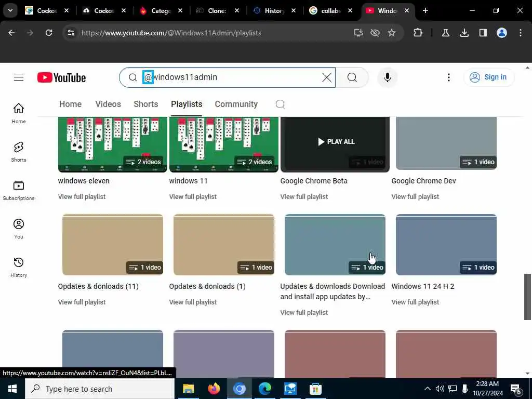532x399 pixels.
Task: View full playlist for Windows 11 24 H 2
Action: 415,302
